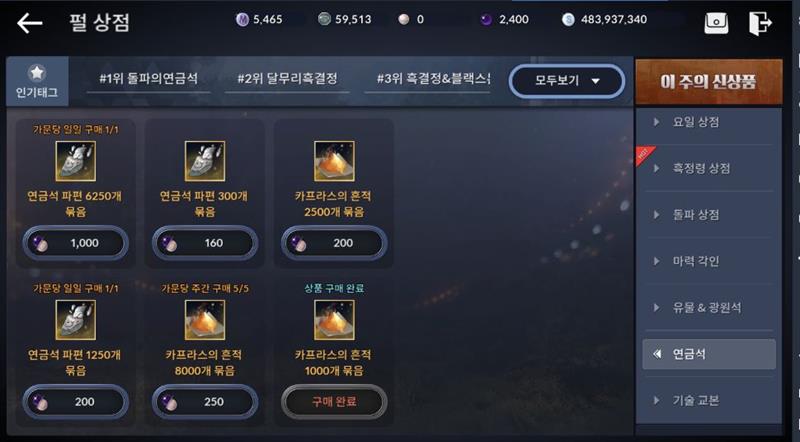Open the 돌파 상점 menu item
This screenshot has height=442, width=800.
pyautogui.click(x=709, y=215)
